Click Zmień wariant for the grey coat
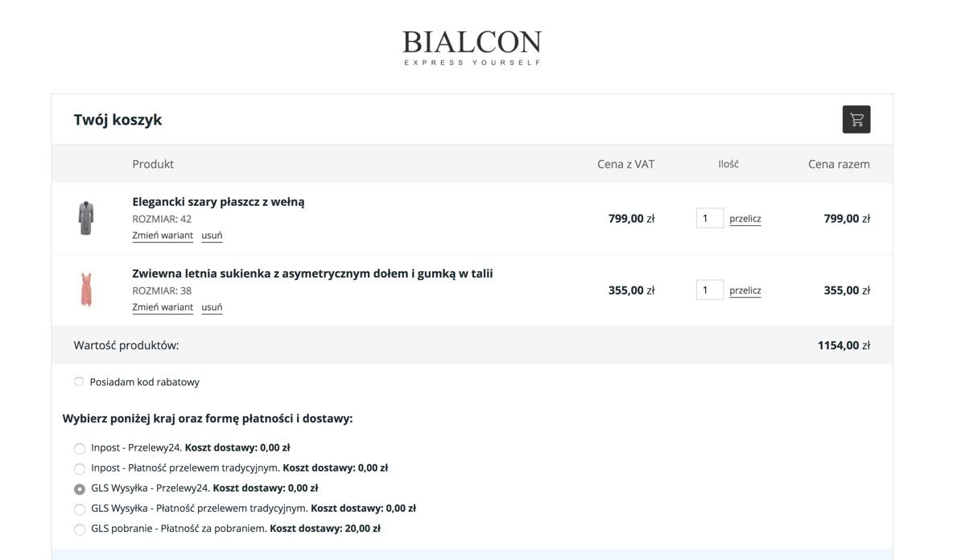Screen dimensions: 953x560 coord(163,236)
